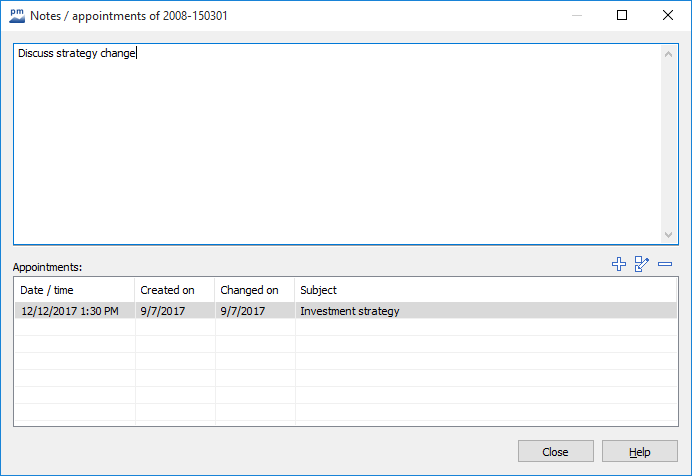Click the pm application icon in title bar
Image resolution: width=692 pixels, height=476 pixels.
[x=15, y=15]
